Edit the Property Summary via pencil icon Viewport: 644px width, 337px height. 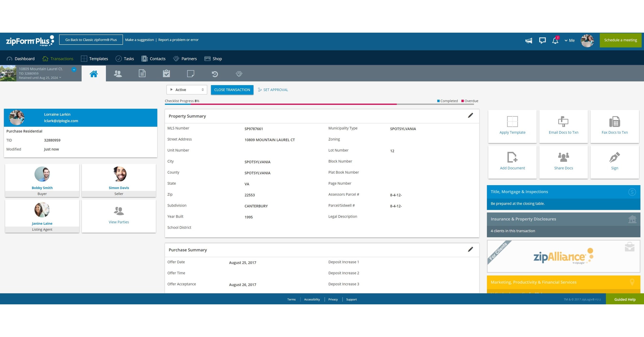[x=471, y=115]
